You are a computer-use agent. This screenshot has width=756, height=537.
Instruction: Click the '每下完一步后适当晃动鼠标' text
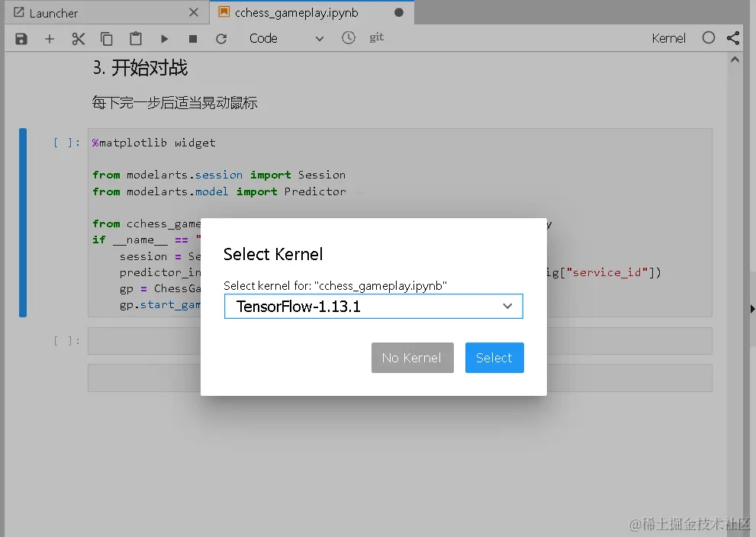(x=175, y=103)
